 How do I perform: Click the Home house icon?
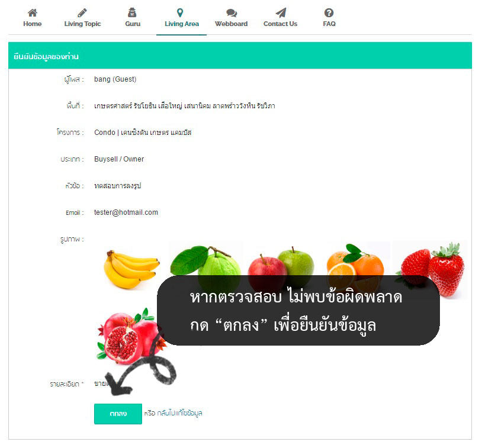click(33, 13)
